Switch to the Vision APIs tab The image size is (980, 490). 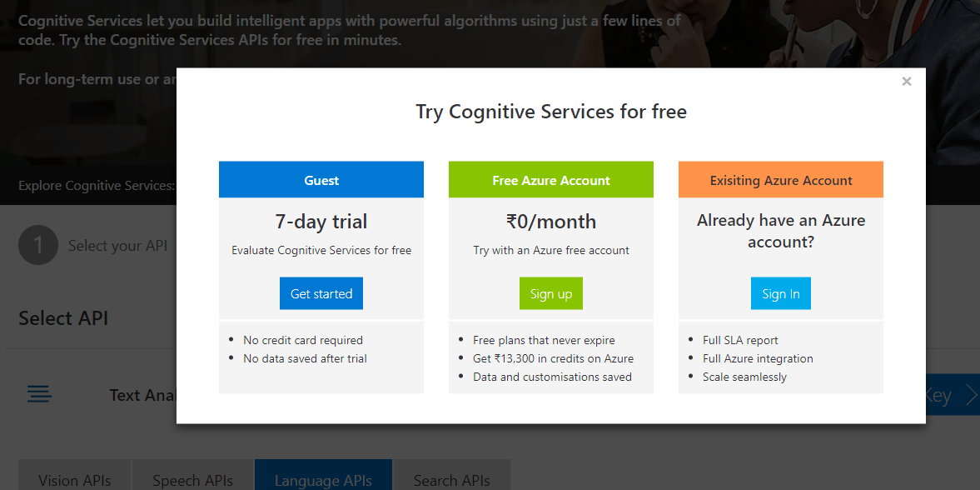(75, 479)
